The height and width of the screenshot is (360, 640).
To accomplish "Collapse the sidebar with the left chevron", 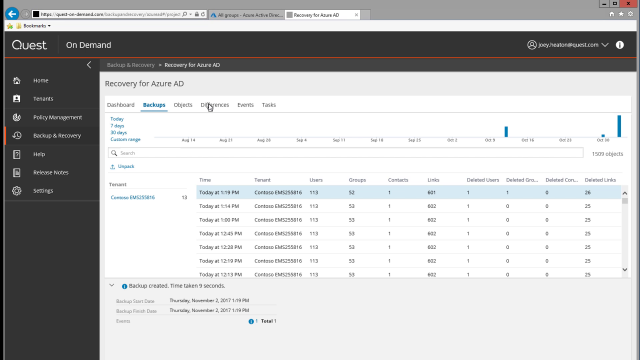I will (x=89, y=65).
